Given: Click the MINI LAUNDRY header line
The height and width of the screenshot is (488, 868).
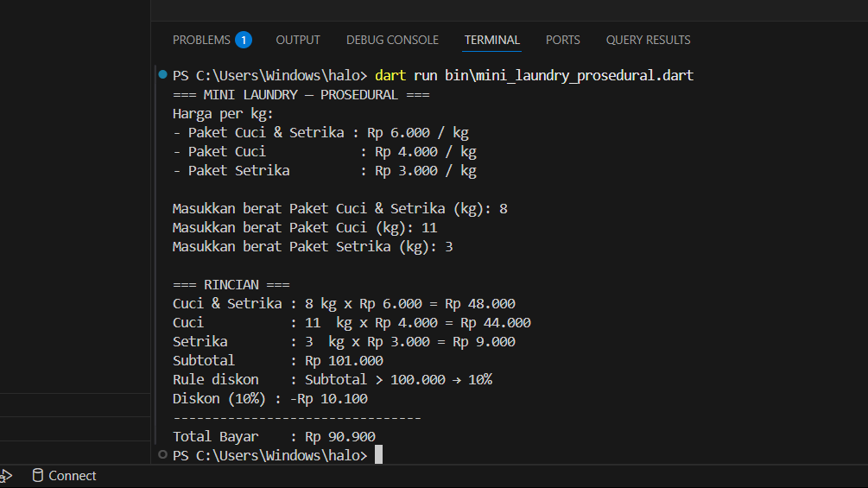Looking at the screenshot, I should click(301, 95).
